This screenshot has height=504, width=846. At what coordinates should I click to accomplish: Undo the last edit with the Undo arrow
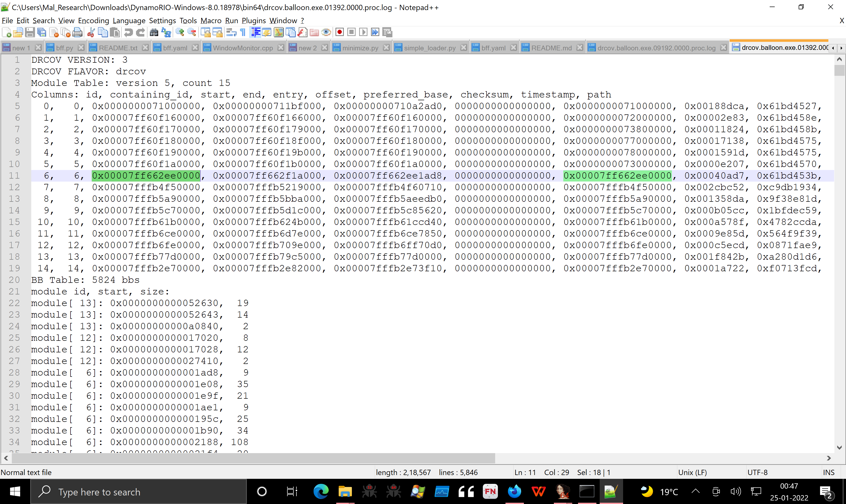(129, 32)
